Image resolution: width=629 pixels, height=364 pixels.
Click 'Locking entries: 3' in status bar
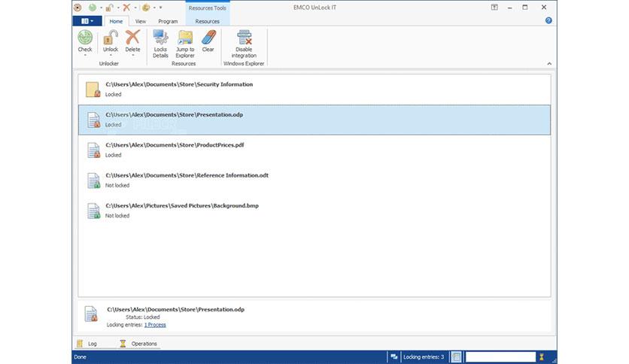pos(424,356)
